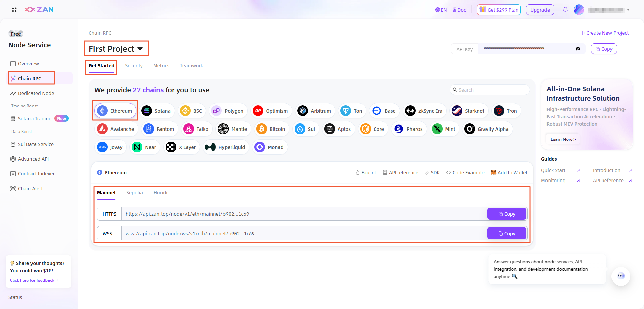Copy the API Key
The width and height of the screenshot is (644, 309).
[604, 49]
